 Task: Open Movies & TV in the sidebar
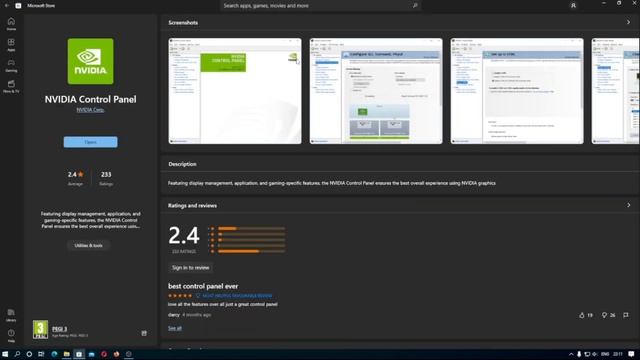(x=11, y=86)
